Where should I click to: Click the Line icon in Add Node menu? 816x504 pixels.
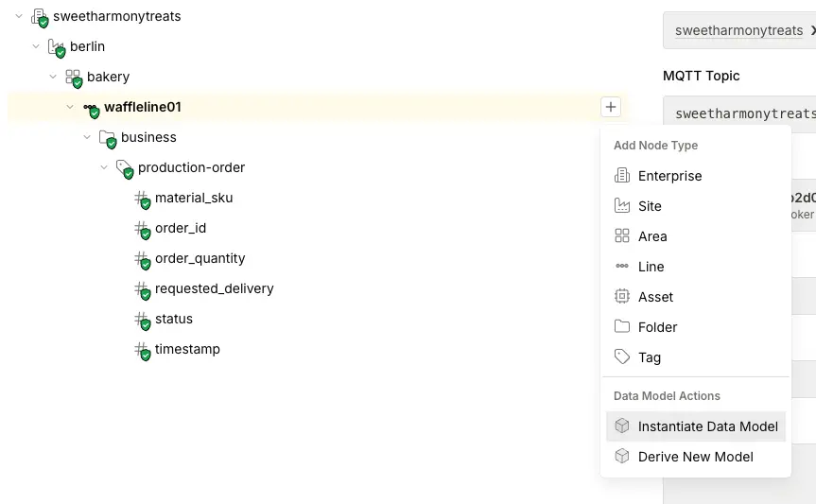(622, 266)
